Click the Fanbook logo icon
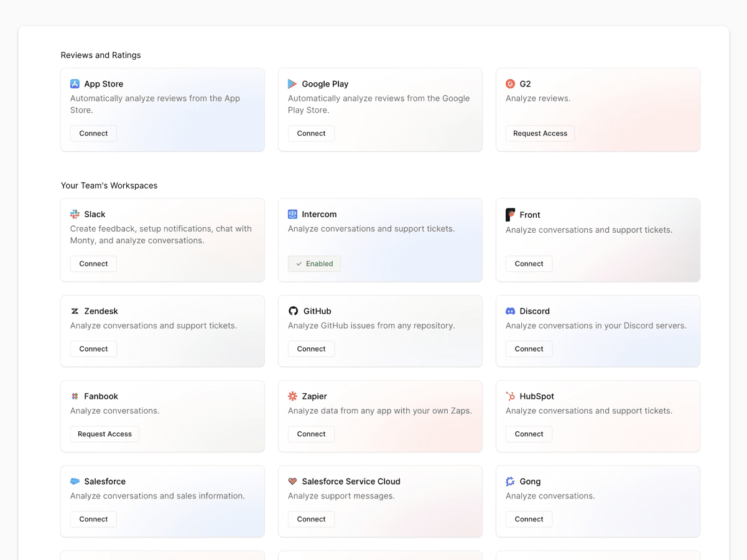Screen dimensions: 747x560 pyautogui.click(x=75, y=396)
